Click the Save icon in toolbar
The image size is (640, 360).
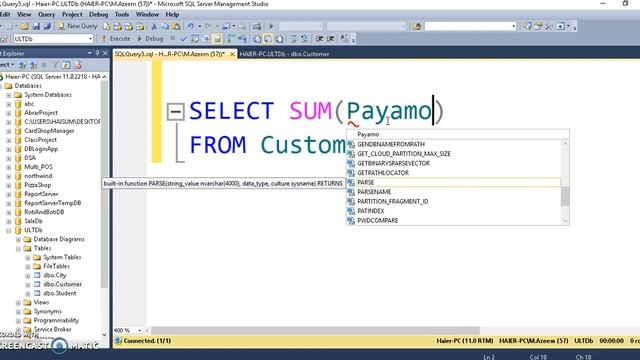click(x=36, y=26)
